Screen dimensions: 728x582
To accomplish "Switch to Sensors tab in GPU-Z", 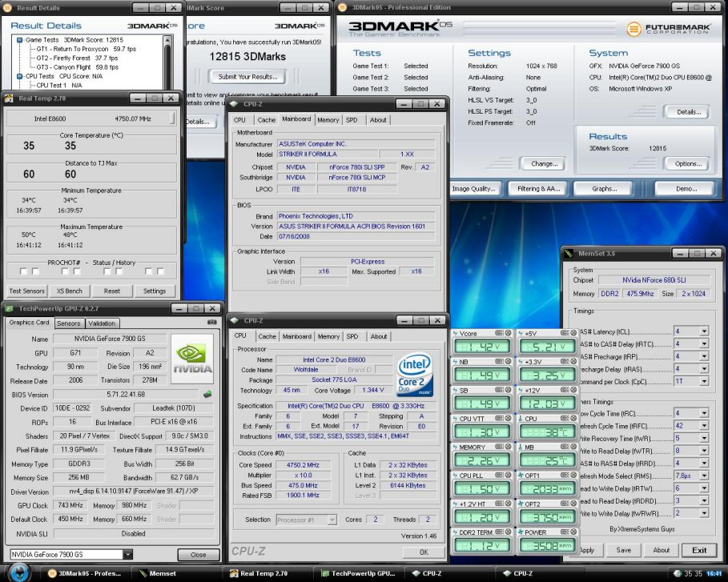I will [69, 323].
